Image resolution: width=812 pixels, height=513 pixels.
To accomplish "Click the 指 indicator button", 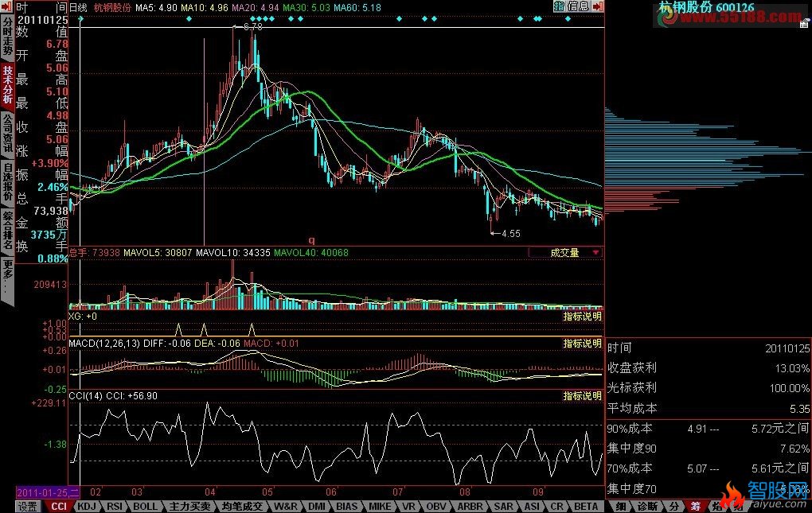I will pyautogui.click(x=560, y=6).
